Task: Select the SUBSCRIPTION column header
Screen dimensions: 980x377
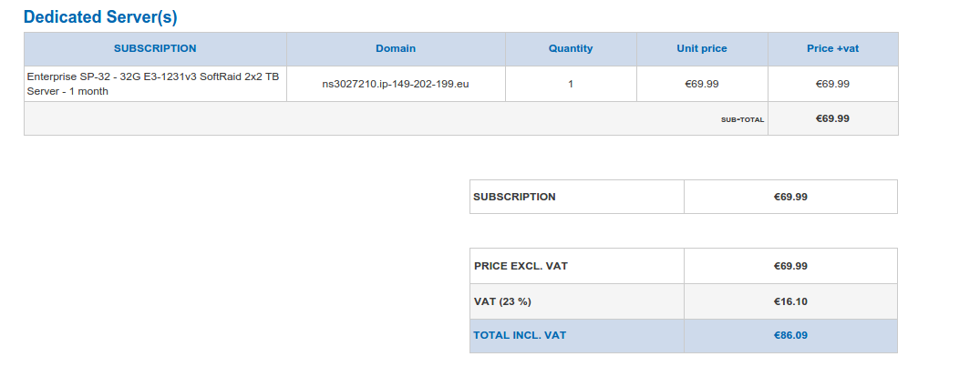Action: pos(155,48)
